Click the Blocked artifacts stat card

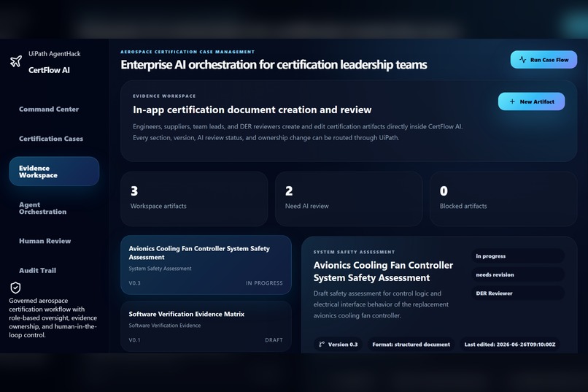click(x=503, y=199)
